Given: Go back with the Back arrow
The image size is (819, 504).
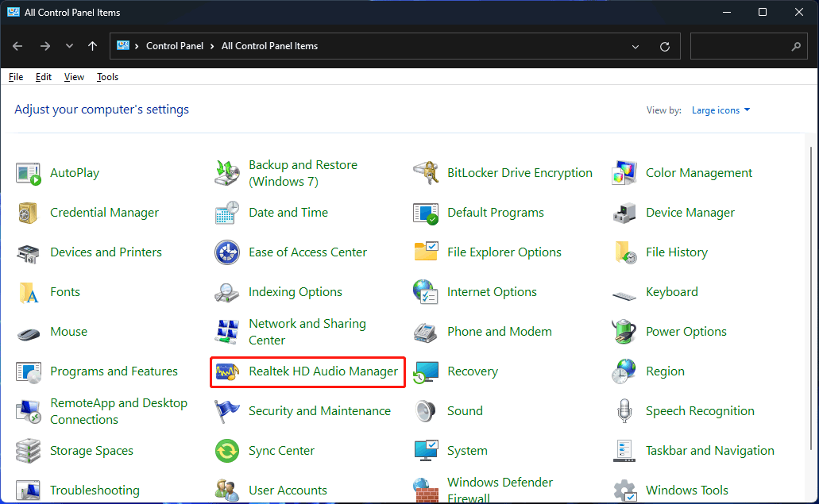Looking at the screenshot, I should (17, 46).
